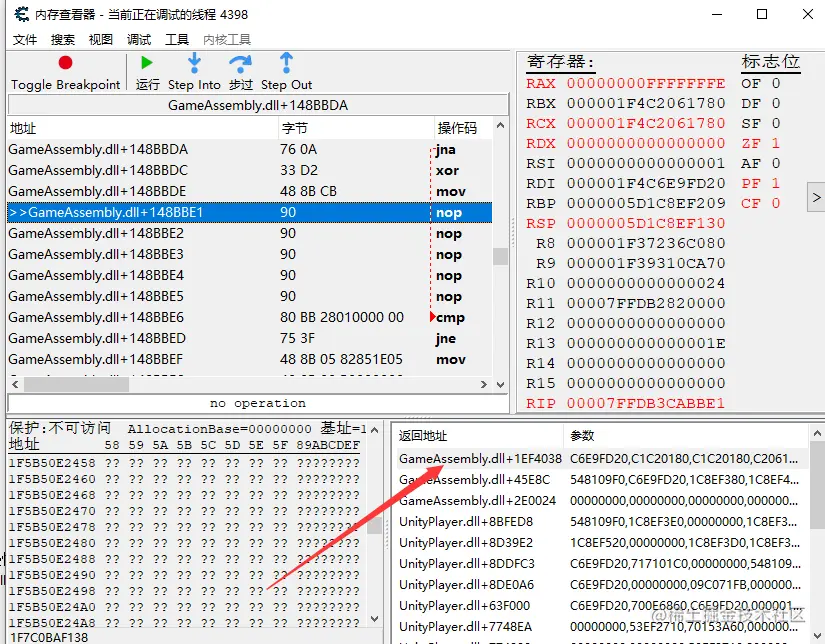Click the Step Into arrow icon
825x644 pixels.
pyautogui.click(x=194, y=63)
